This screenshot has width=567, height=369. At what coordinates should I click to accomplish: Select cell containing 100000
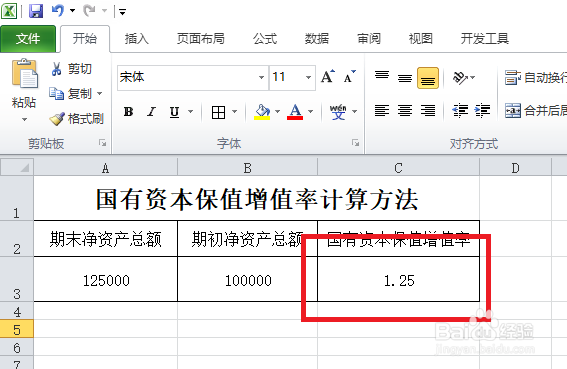pyautogui.click(x=248, y=279)
